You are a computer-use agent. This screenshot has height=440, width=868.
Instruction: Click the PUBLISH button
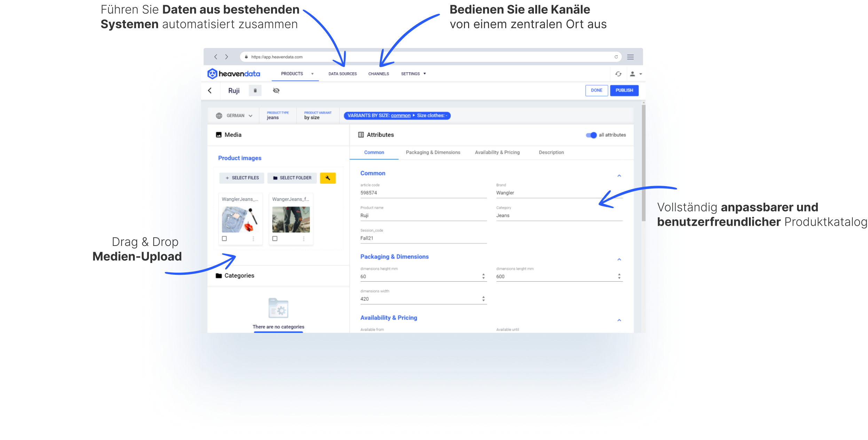[624, 90]
